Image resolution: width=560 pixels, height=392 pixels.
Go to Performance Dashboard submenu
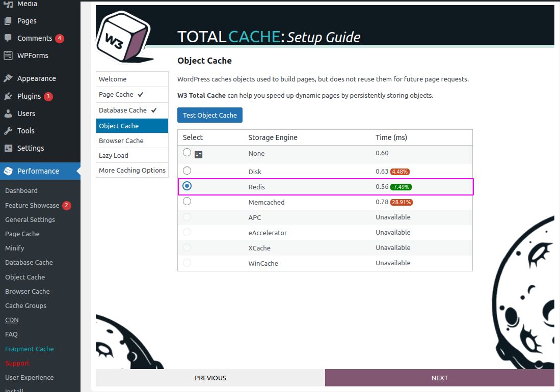click(21, 191)
